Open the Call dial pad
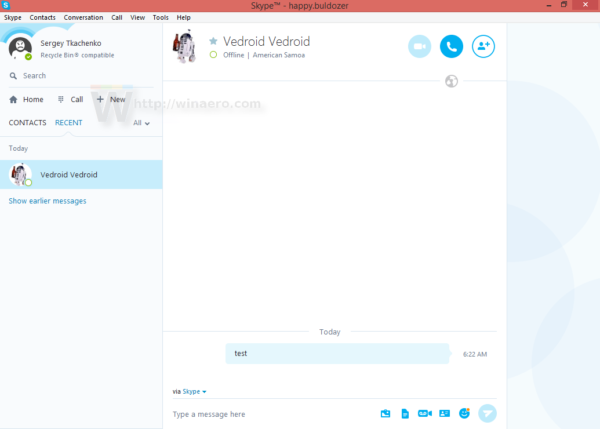This screenshot has height=429, width=600. tap(70, 100)
